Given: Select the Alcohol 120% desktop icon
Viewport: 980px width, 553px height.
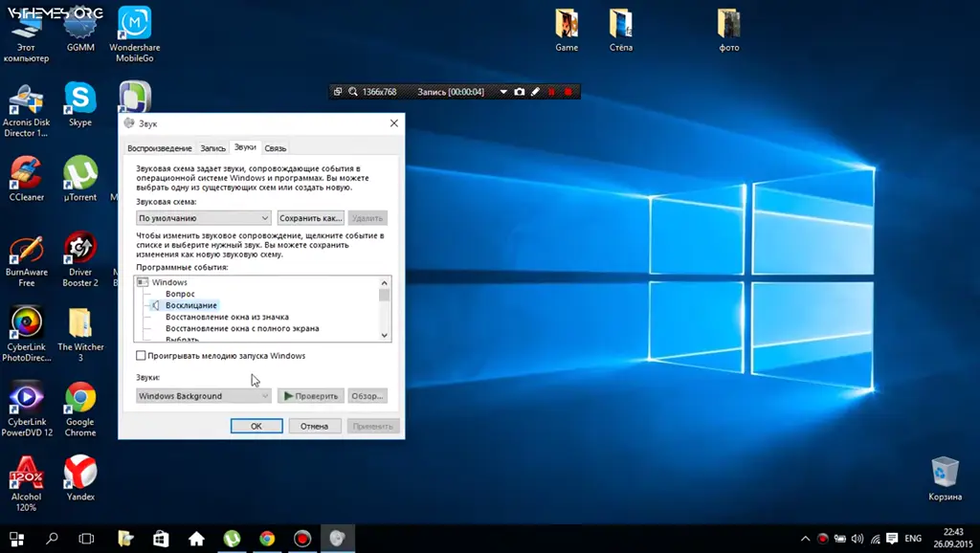Looking at the screenshot, I should pos(26,485).
